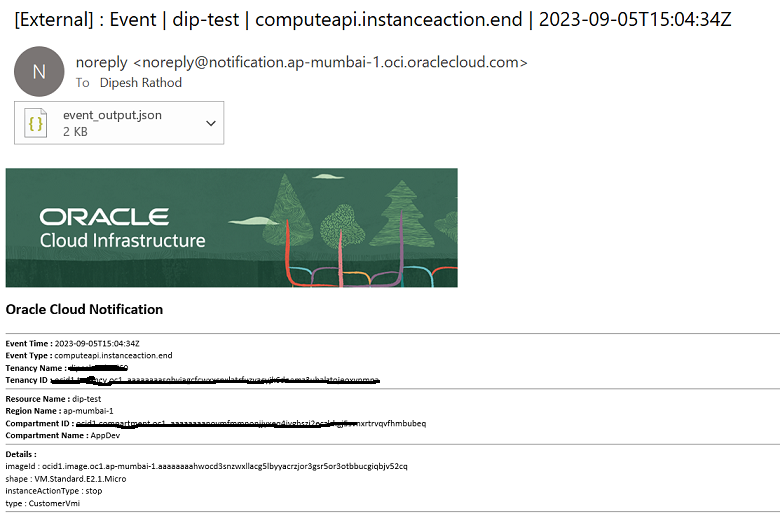Image resolution: width=780 pixels, height=516 pixels.
Task: Click the Resource Name value dip-test
Action: click(87, 399)
